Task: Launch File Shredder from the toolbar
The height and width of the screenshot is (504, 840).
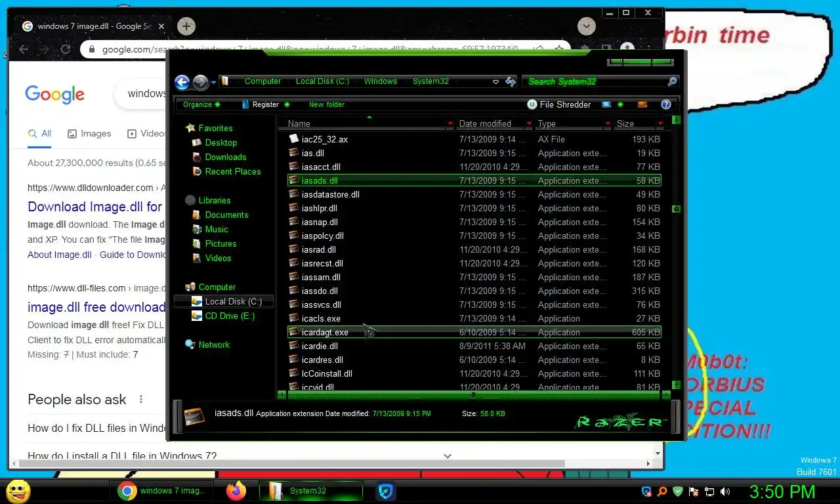Action: click(x=558, y=104)
